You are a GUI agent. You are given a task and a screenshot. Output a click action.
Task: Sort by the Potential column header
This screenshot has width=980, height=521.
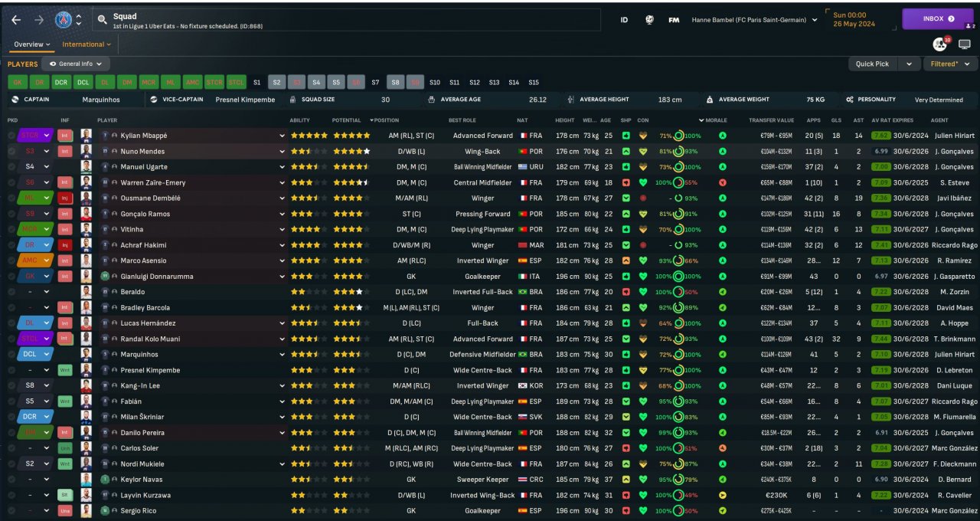(x=346, y=120)
